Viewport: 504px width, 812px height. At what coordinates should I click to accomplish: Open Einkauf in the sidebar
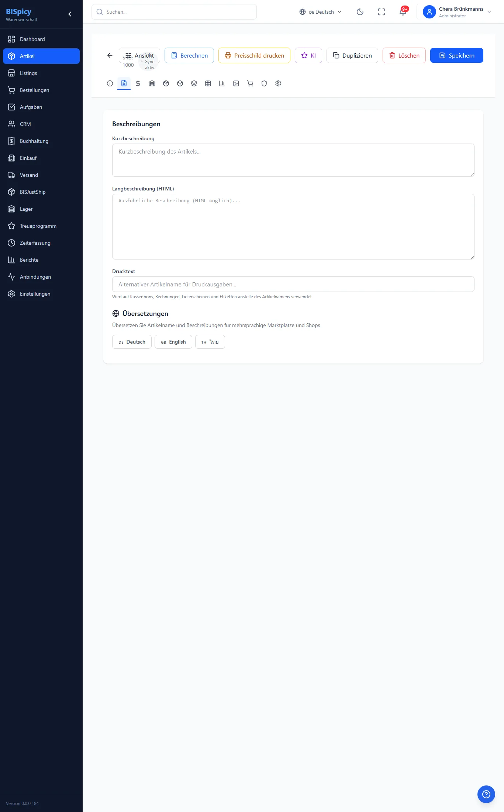pyautogui.click(x=41, y=158)
